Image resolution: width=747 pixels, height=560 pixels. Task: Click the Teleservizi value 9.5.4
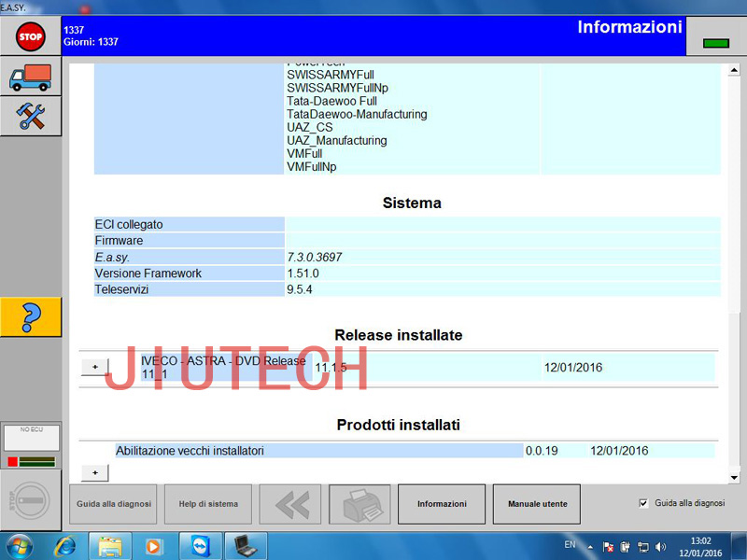pos(300,289)
